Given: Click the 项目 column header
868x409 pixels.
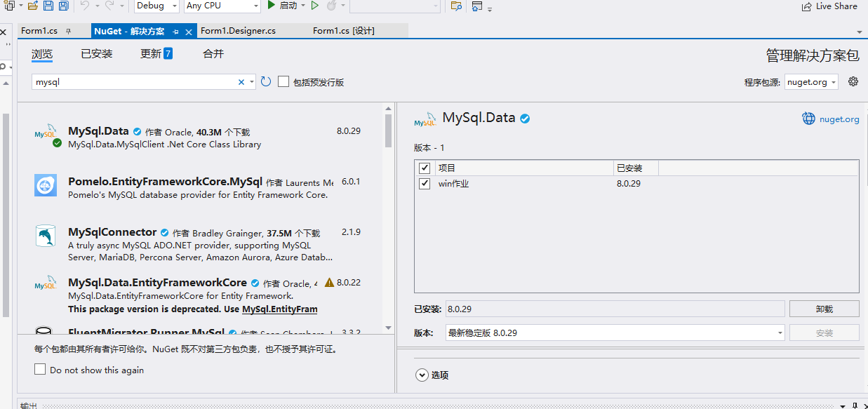Looking at the screenshot, I should click(523, 168).
